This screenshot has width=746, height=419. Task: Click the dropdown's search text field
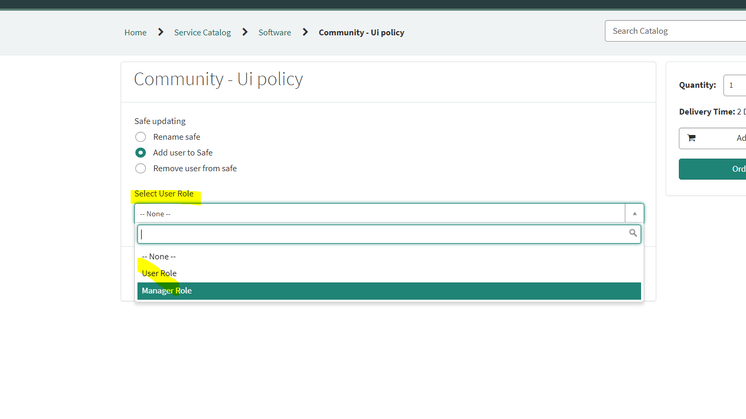click(x=380, y=234)
